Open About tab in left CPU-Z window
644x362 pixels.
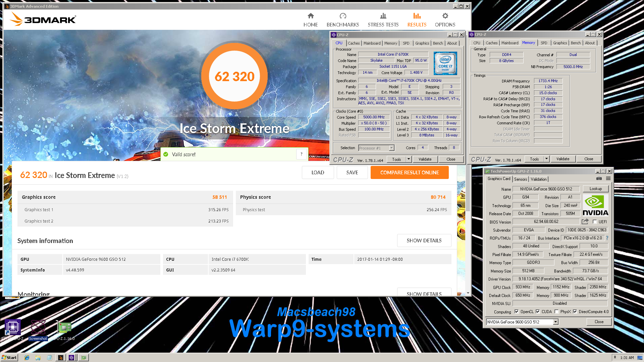coord(452,43)
